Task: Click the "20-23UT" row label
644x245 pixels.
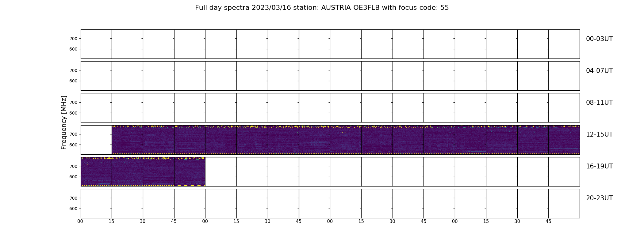Action: (599, 198)
